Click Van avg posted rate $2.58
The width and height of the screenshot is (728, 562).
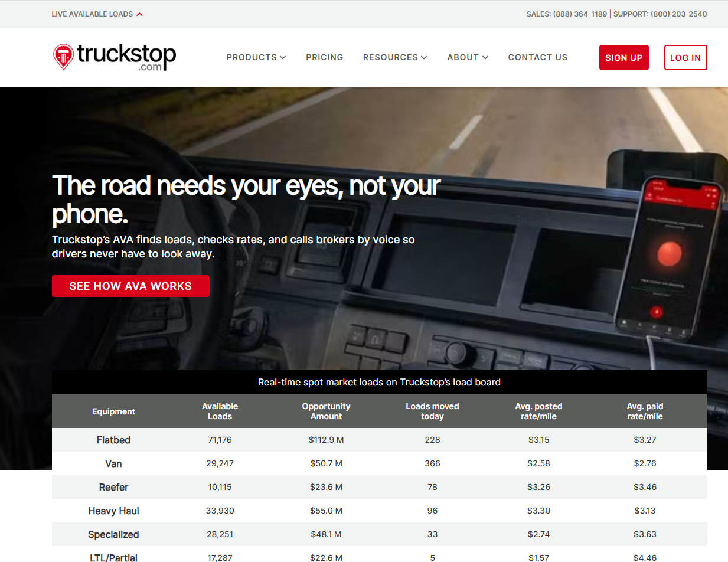click(538, 463)
